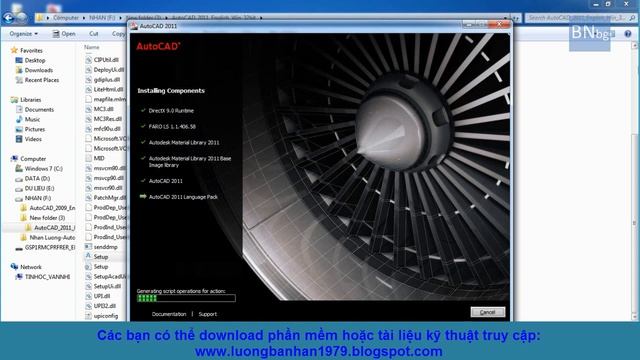
Task: Select Computer in the navigation pane
Action: point(33,159)
